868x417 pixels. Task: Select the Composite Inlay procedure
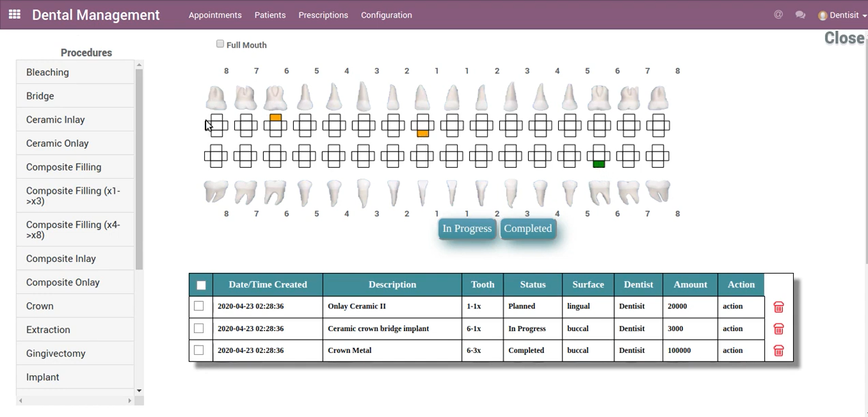click(61, 259)
